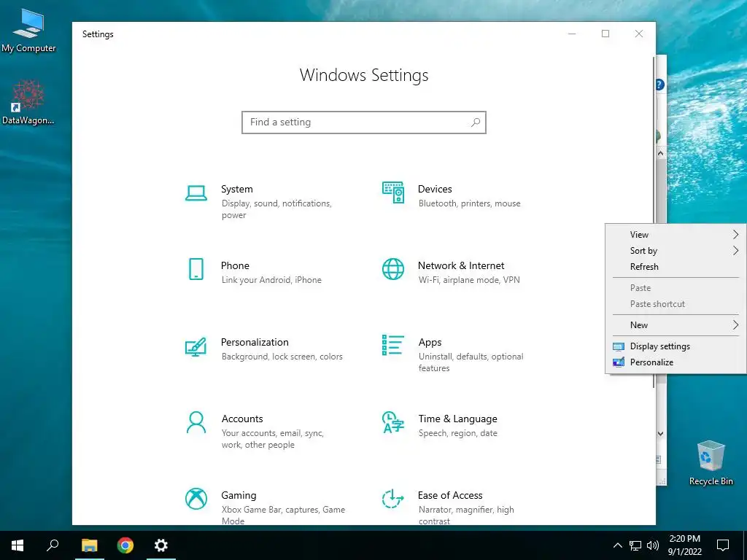Screen dimensions: 747x560
Task: Open the Ease of Access heading
Action: click(450, 495)
